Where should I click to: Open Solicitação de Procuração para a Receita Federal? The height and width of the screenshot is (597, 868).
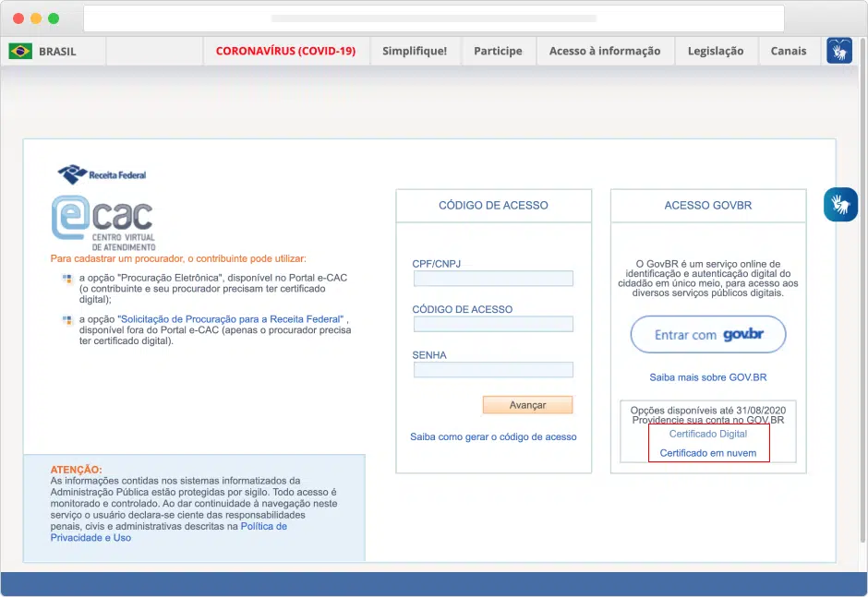(230, 319)
